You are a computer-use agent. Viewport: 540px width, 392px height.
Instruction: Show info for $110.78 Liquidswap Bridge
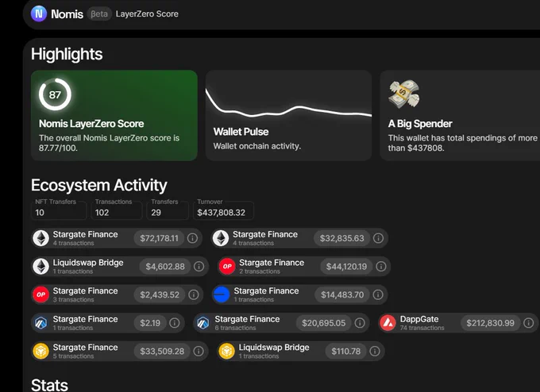[x=375, y=351]
